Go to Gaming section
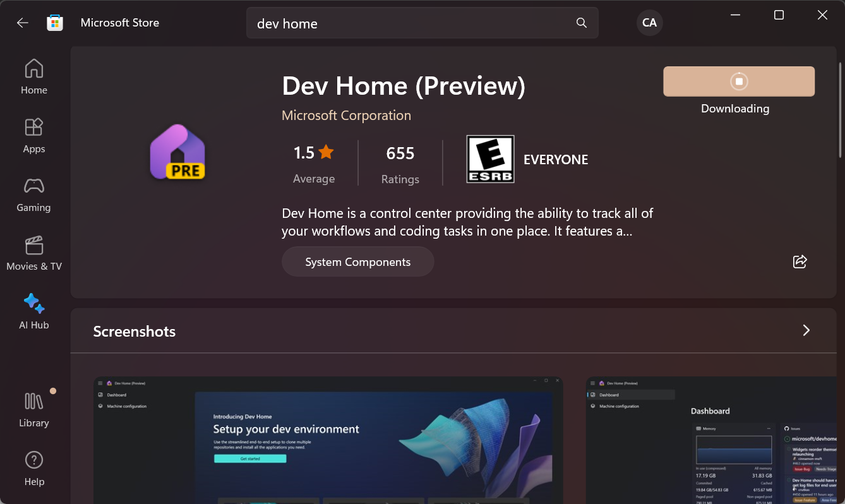Viewport: 845px width, 504px height. (34, 195)
